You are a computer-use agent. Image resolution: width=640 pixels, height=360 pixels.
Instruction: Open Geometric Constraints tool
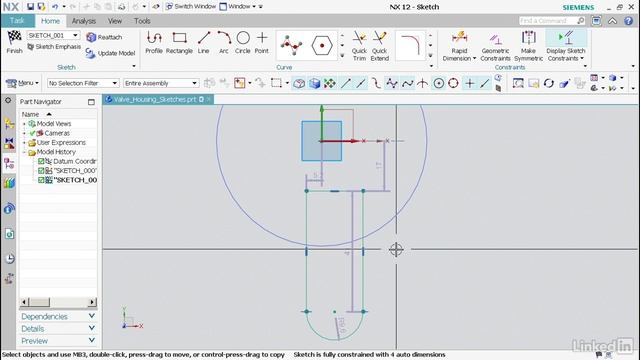(x=495, y=46)
